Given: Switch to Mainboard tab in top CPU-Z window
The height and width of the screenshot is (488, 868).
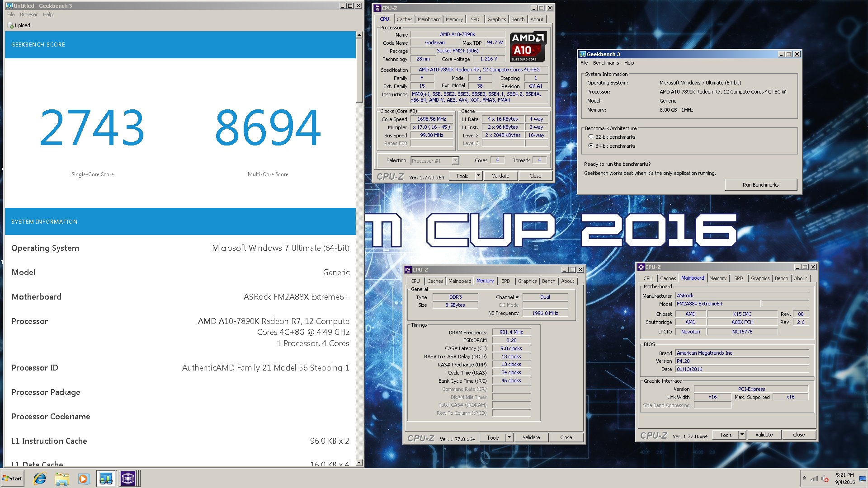Looking at the screenshot, I should (429, 19).
